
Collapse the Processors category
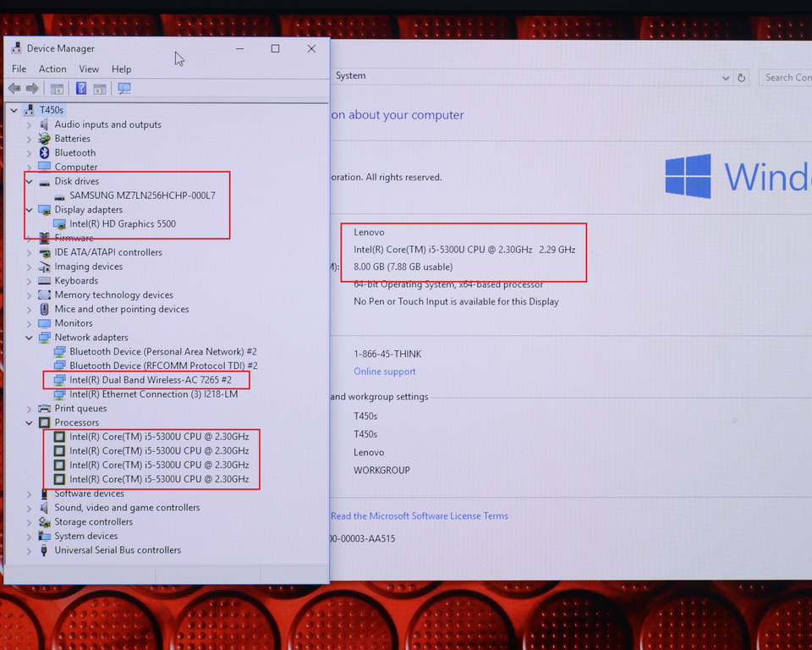29,422
